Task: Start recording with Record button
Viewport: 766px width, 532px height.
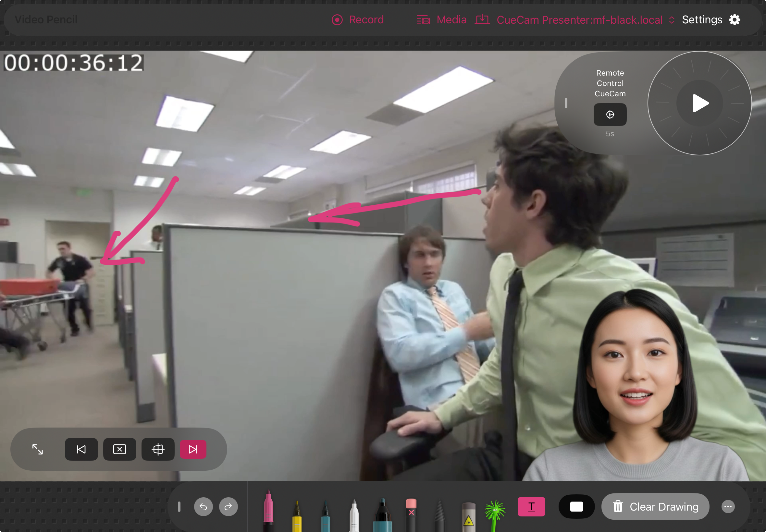Action: (357, 20)
